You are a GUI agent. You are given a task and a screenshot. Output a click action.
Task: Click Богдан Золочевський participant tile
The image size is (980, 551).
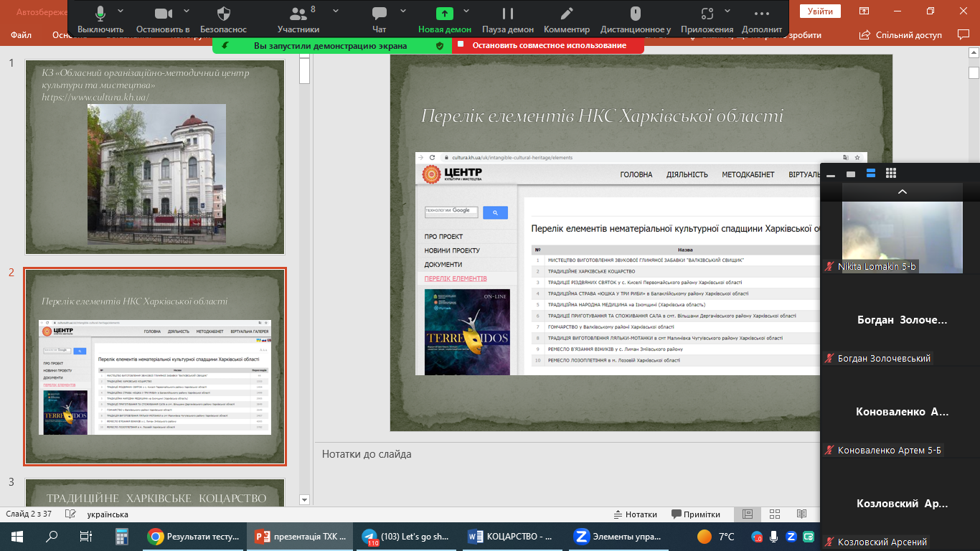click(x=902, y=321)
